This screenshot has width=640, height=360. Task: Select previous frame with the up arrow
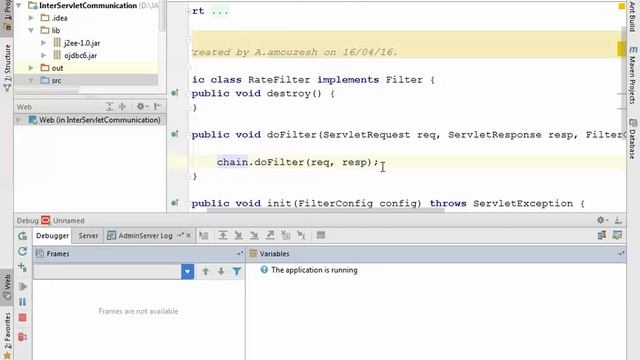coord(205,271)
